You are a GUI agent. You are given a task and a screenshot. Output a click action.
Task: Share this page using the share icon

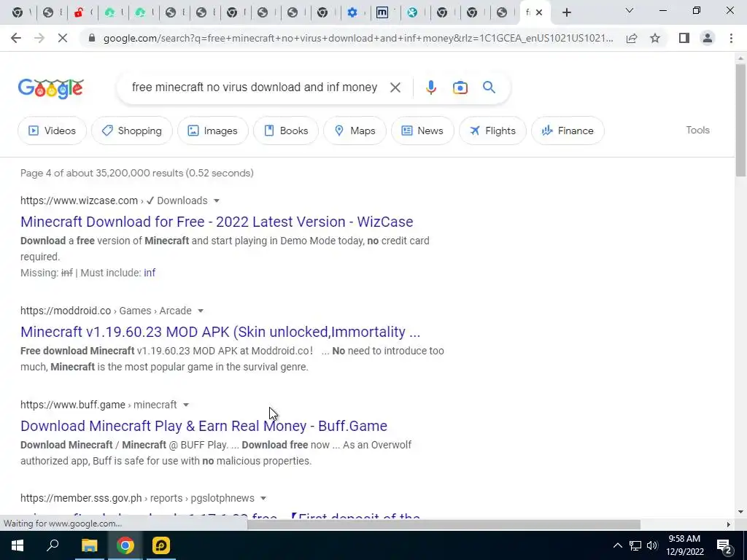[x=632, y=38]
